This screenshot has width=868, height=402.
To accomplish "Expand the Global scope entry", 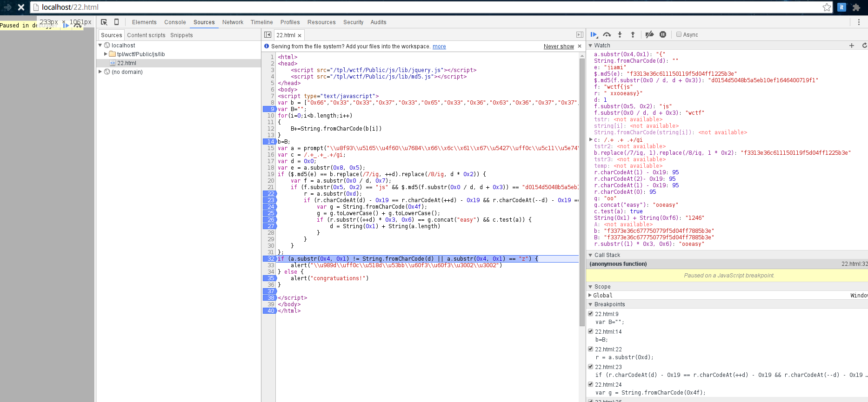I will (x=590, y=295).
